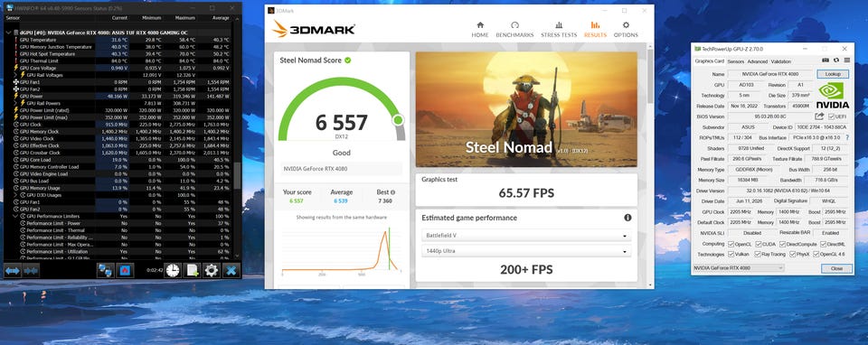Click HWiNFO clock reset timer icon
868x345 pixels.
pyautogui.click(x=173, y=270)
